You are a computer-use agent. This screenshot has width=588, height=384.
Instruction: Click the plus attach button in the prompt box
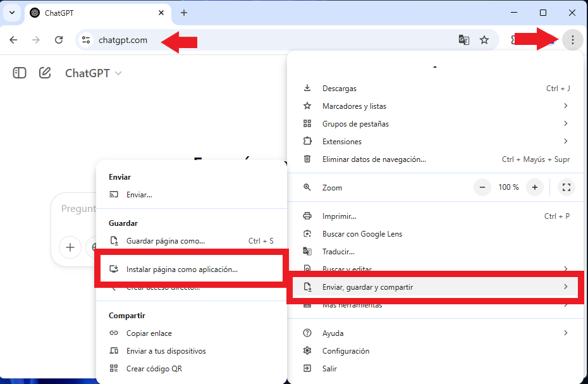pos(70,247)
